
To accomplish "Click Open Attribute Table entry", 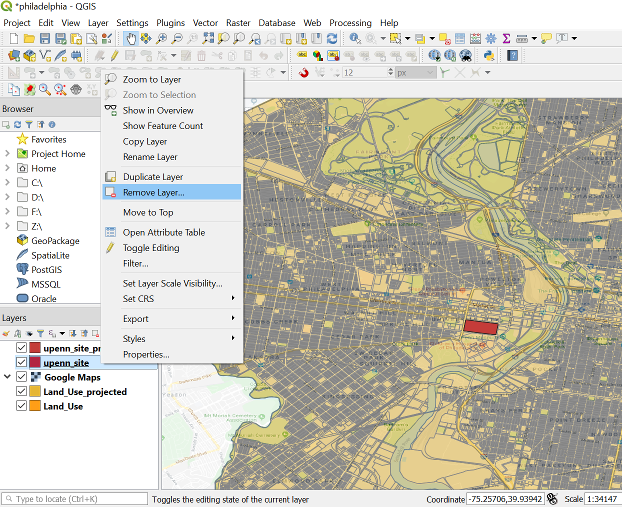I will pos(163,232).
